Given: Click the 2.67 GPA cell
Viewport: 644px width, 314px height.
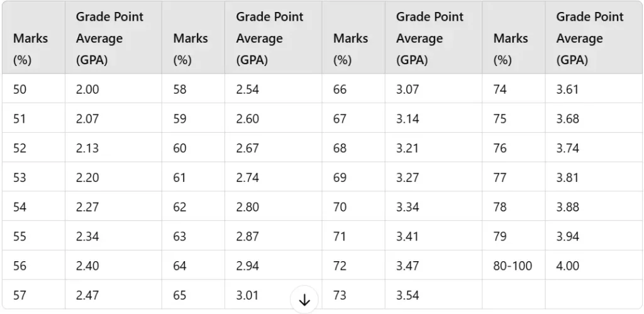Looking at the screenshot, I should [248, 149].
